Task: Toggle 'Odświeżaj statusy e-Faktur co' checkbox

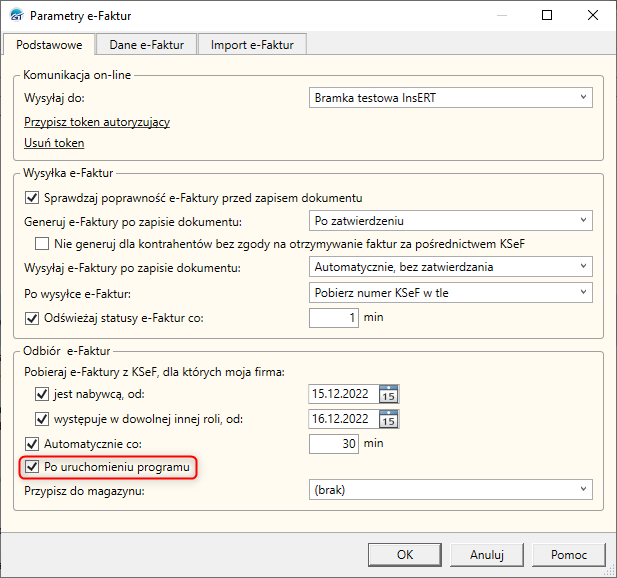Action: point(31,318)
